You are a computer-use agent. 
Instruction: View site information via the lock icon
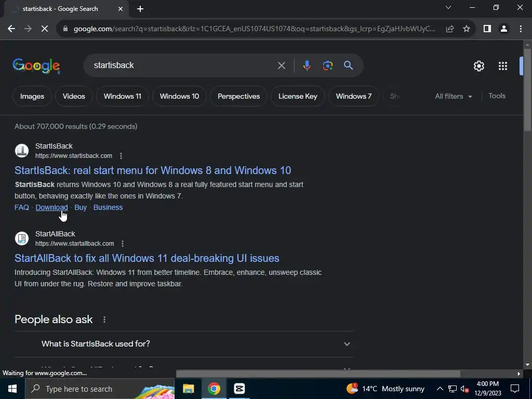[x=65, y=29]
